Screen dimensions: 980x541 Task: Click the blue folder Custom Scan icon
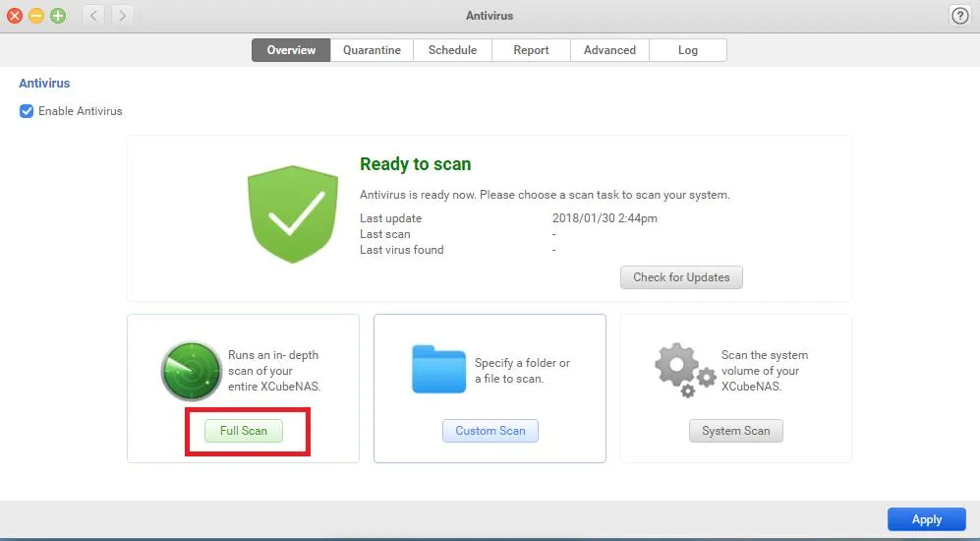click(437, 370)
